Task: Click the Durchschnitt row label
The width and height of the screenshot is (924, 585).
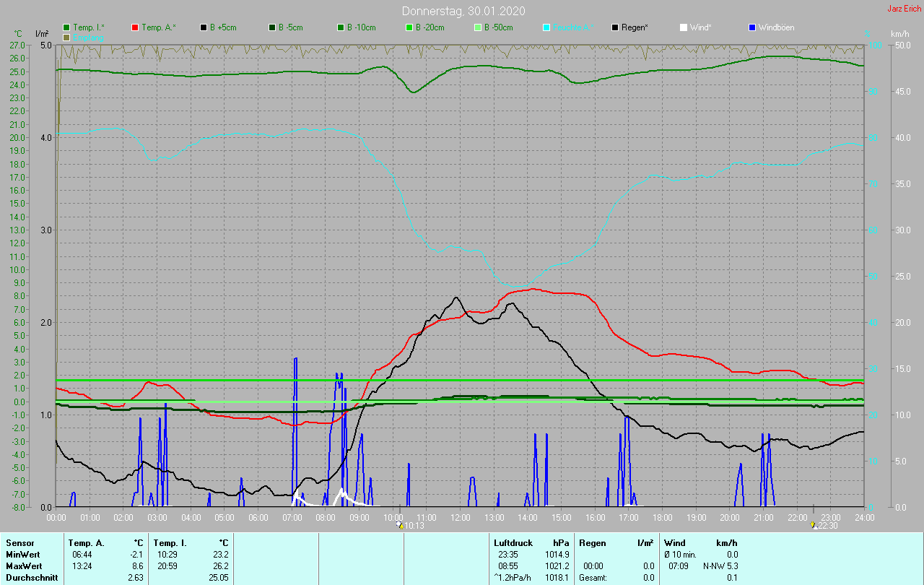Action: coord(32,578)
